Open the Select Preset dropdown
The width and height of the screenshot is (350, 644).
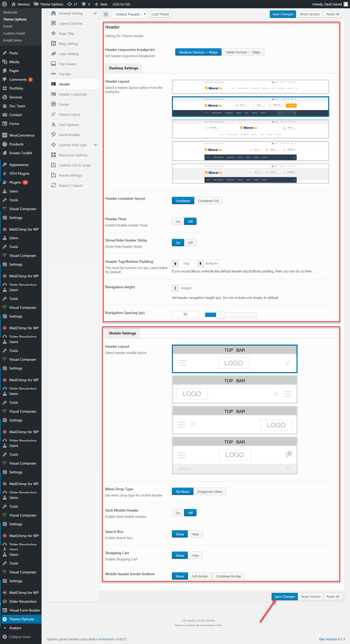pyautogui.click(x=130, y=14)
